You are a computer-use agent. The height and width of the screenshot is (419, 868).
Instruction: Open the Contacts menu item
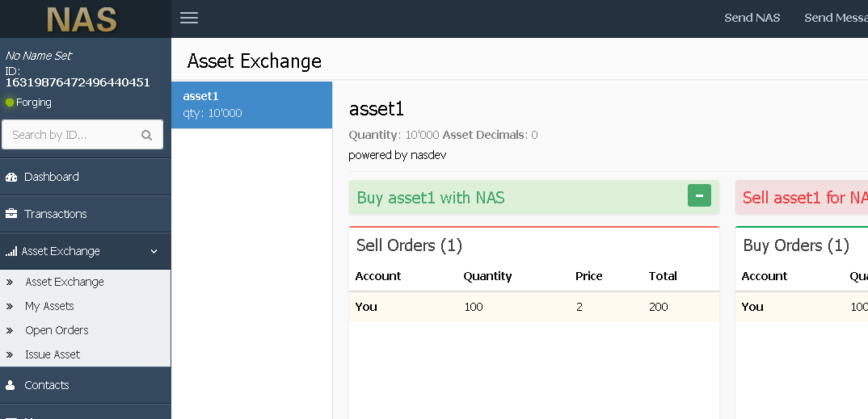pos(85,385)
